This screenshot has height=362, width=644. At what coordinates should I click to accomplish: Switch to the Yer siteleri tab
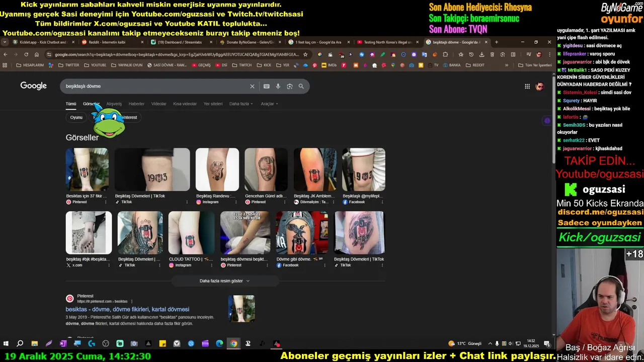click(213, 104)
